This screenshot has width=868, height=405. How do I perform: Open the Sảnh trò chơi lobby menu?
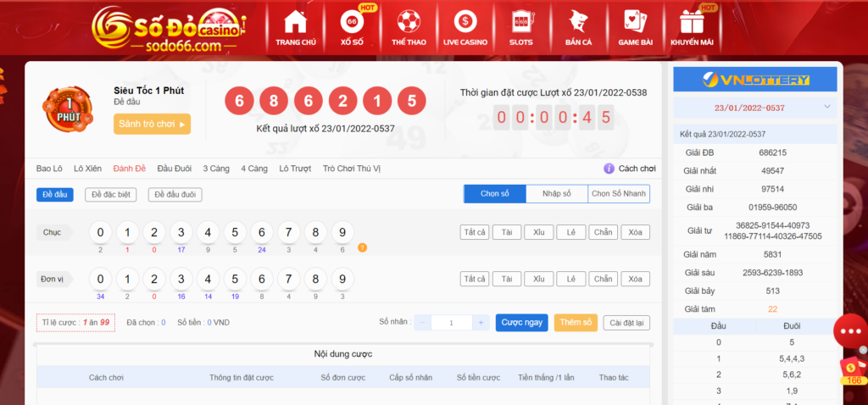click(152, 124)
